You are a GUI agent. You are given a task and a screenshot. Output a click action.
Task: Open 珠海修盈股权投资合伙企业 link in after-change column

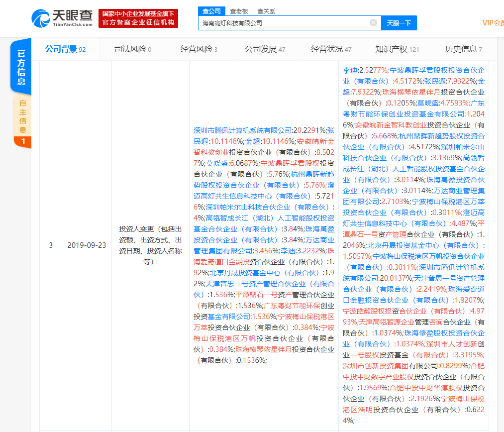click(413, 338)
